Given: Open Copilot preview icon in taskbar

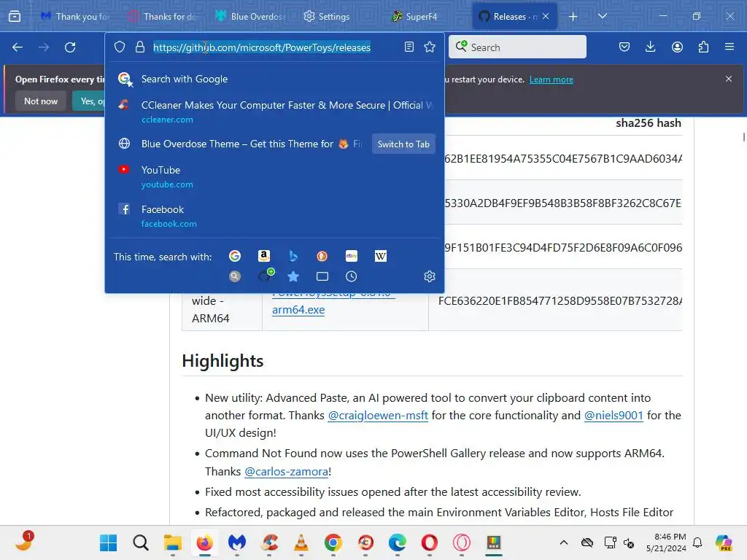Looking at the screenshot, I should (x=724, y=542).
